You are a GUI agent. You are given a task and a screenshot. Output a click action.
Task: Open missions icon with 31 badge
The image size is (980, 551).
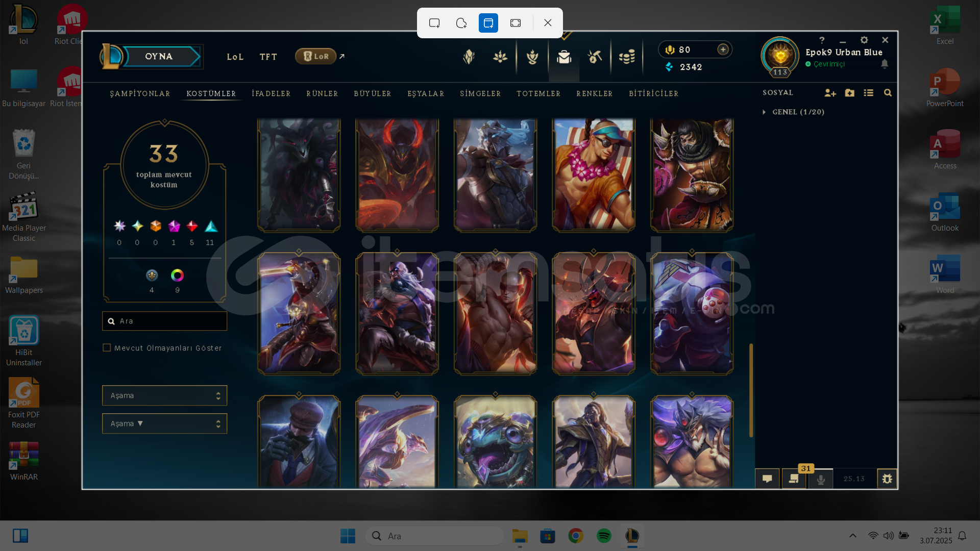click(794, 479)
